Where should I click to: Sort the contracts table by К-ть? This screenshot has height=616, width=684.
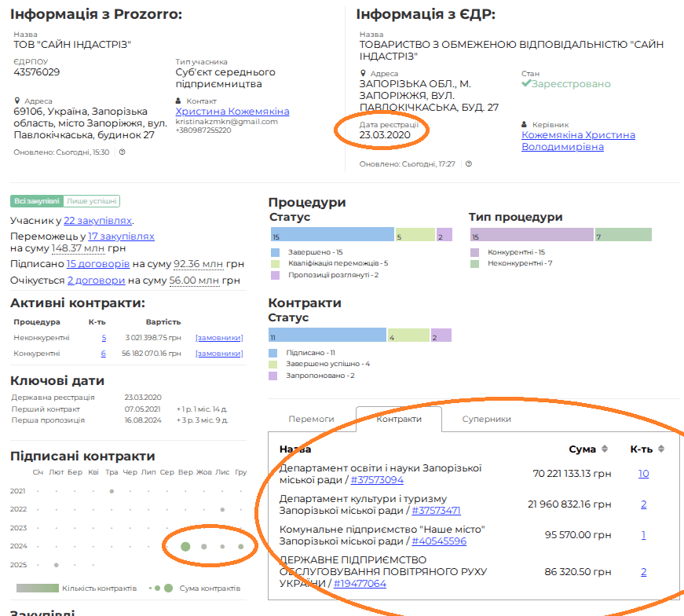pyautogui.click(x=661, y=449)
